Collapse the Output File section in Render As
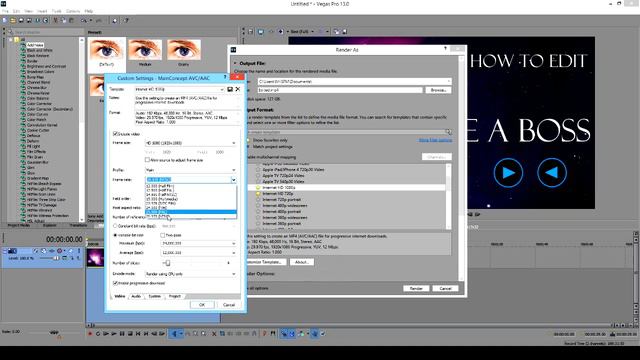The image size is (640, 360). 236,63
